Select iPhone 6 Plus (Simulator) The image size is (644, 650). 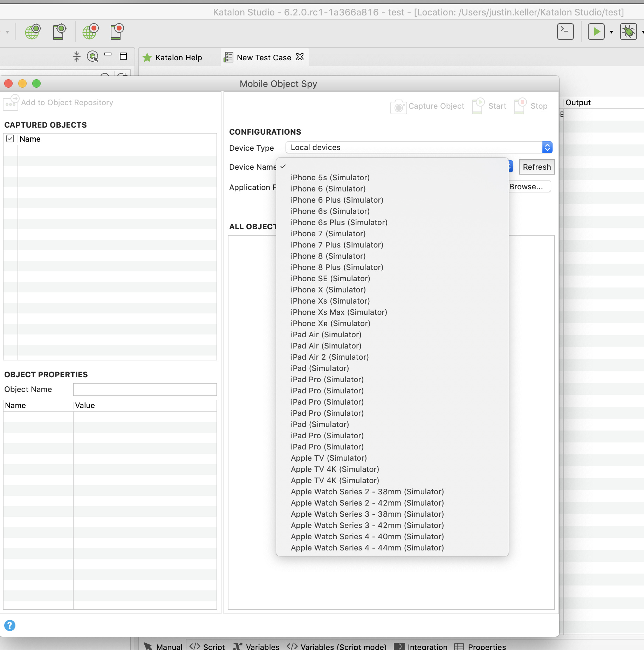click(x=392, y=200)
